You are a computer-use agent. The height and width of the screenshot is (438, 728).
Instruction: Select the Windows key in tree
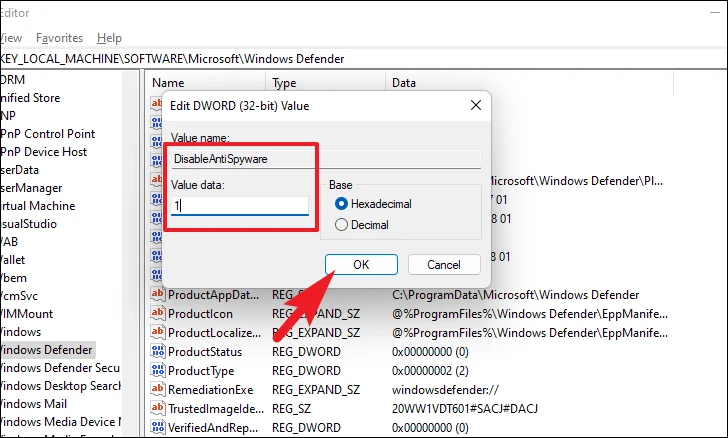20,332
